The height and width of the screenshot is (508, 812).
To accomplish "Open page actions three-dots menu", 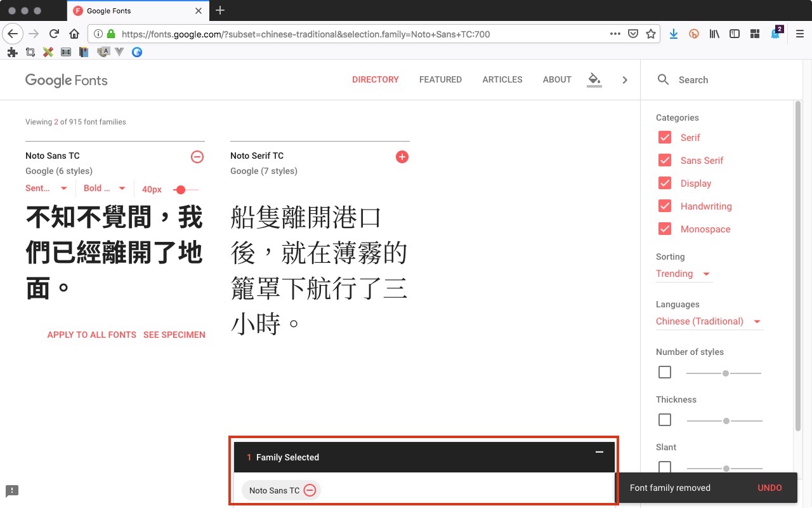I will point(615,34).
